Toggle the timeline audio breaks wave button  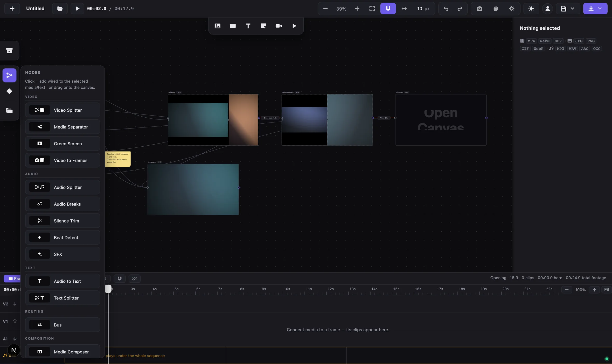[135, 279]
